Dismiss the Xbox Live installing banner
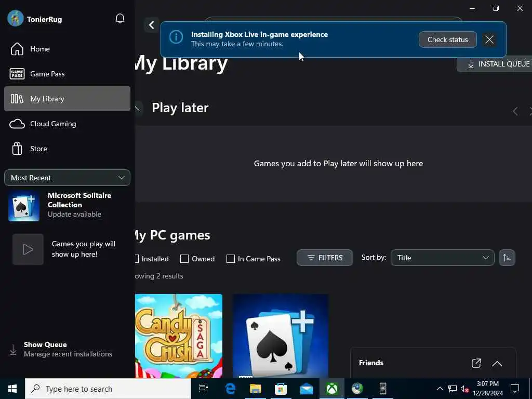The image size is (532, 399). point(489,39)
